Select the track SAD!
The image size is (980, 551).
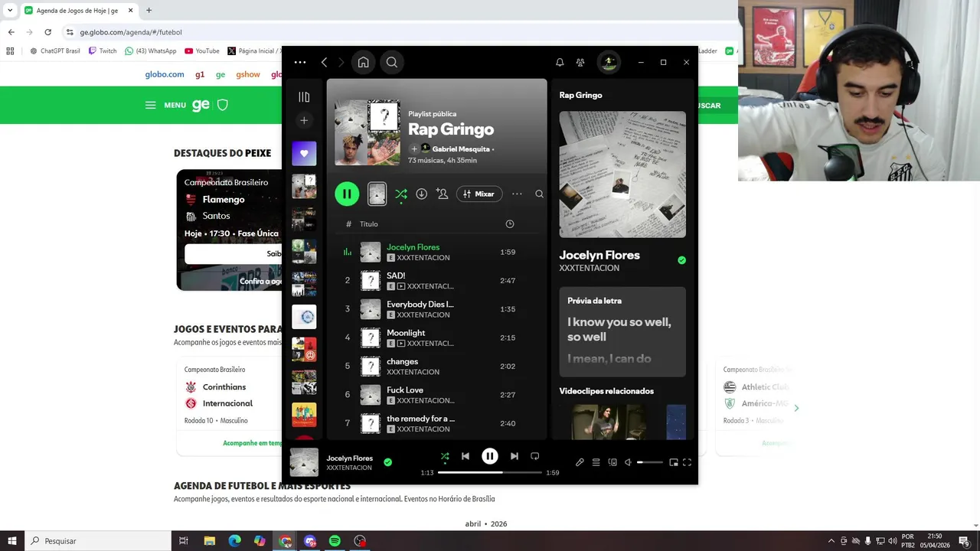tap(396, 275)
